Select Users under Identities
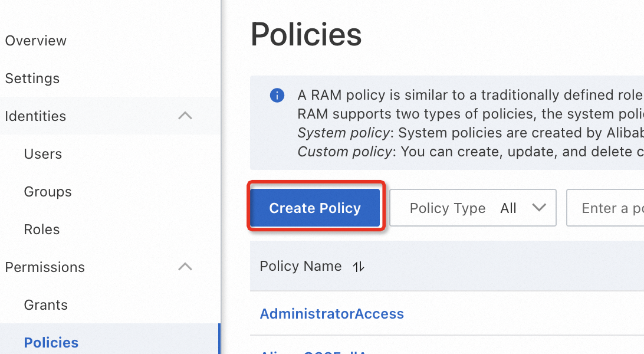The width and height of the screenshot is (644, 354). (x=43, y=154)
